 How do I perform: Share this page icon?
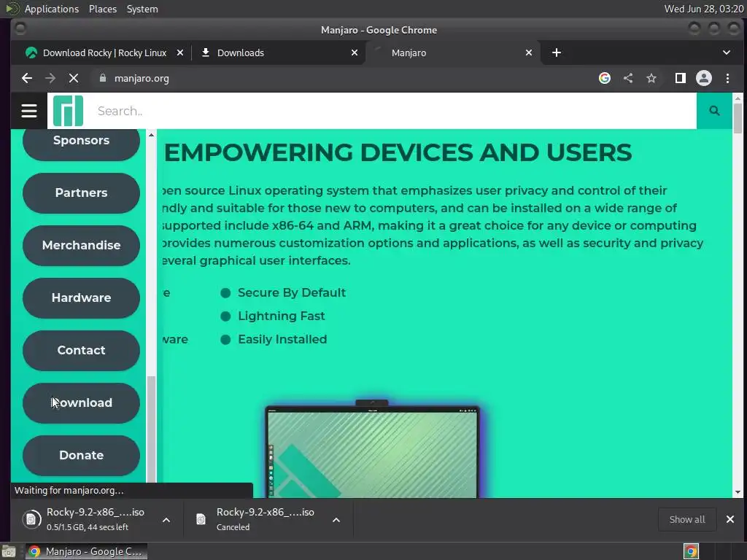pos(628,78)
